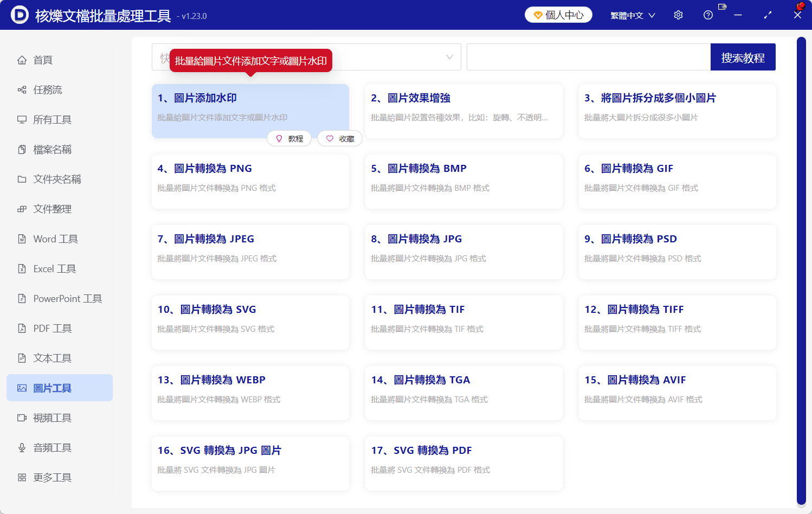Click the 教程 tutorial button
The height and width of the screenshot is (514, 812).
289,139
